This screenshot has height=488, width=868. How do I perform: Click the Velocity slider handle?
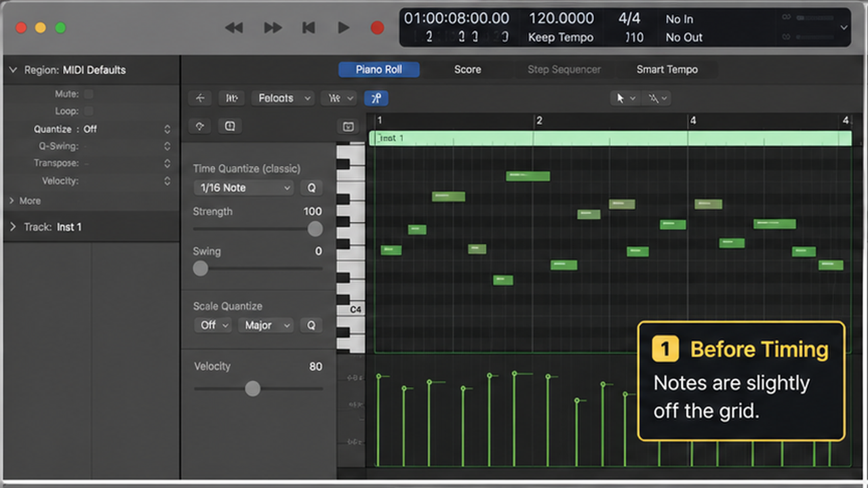[252, 388]
